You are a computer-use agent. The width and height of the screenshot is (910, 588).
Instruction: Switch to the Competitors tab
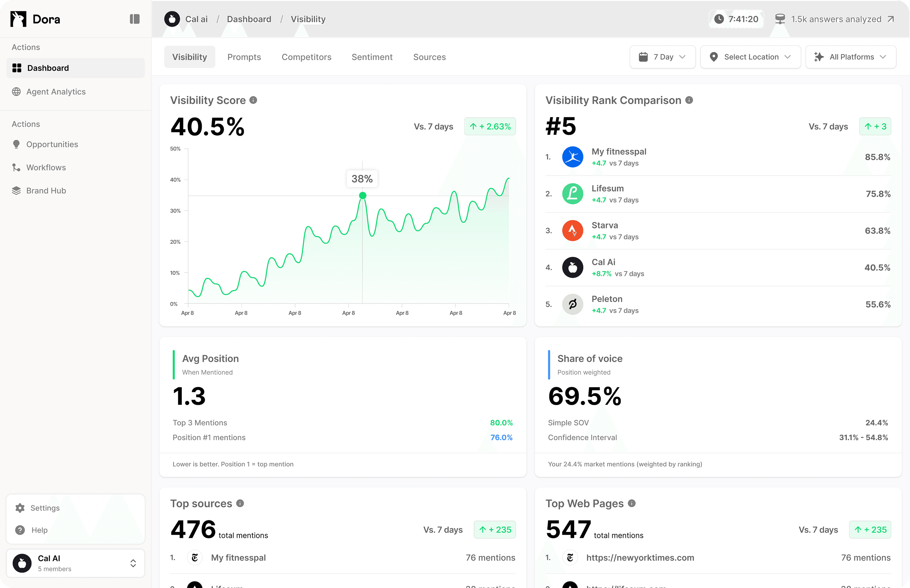[x=306, y=57]
